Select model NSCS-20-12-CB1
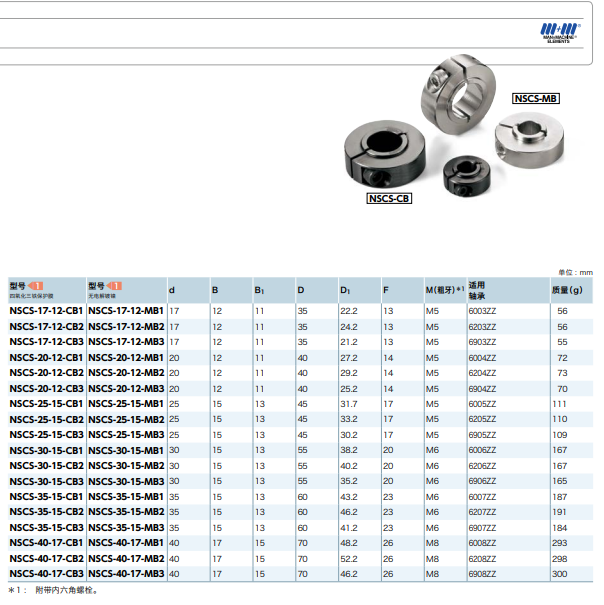The image size is (604, 605). 46,358
